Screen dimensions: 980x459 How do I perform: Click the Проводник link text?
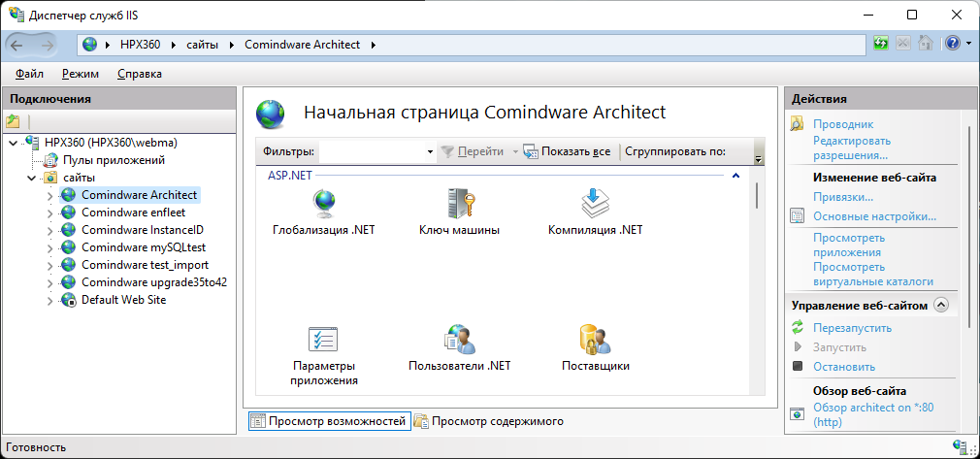[843, 124]
